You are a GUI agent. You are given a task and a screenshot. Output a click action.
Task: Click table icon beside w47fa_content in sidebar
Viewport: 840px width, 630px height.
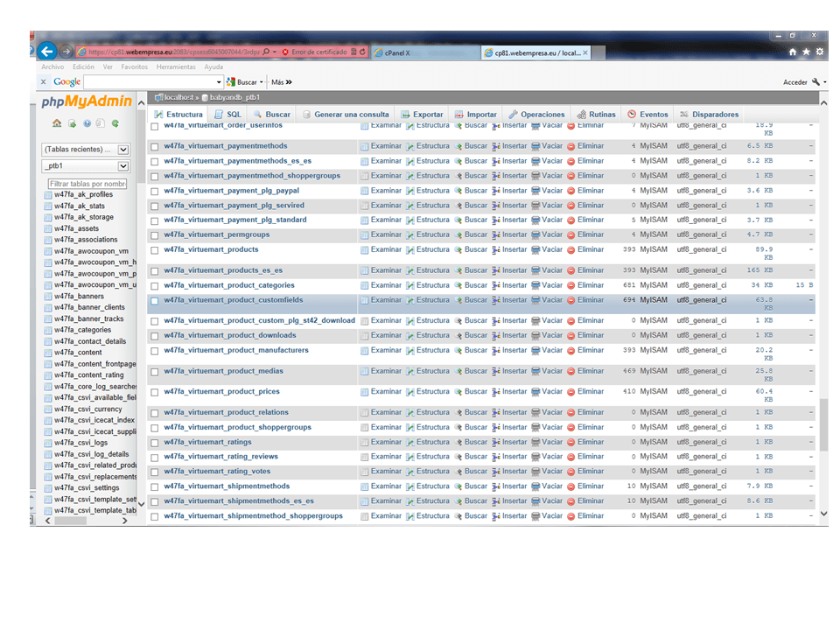(x=48, y=353)
